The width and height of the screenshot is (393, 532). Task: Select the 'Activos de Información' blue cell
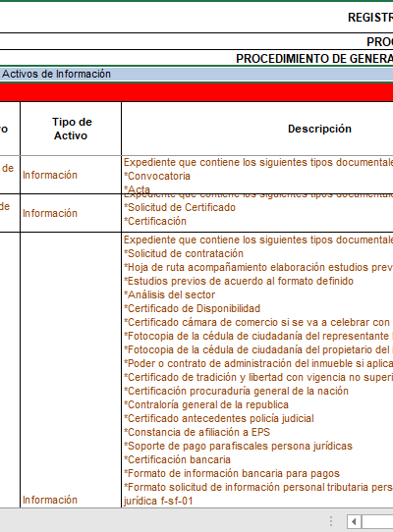(196, 74)
